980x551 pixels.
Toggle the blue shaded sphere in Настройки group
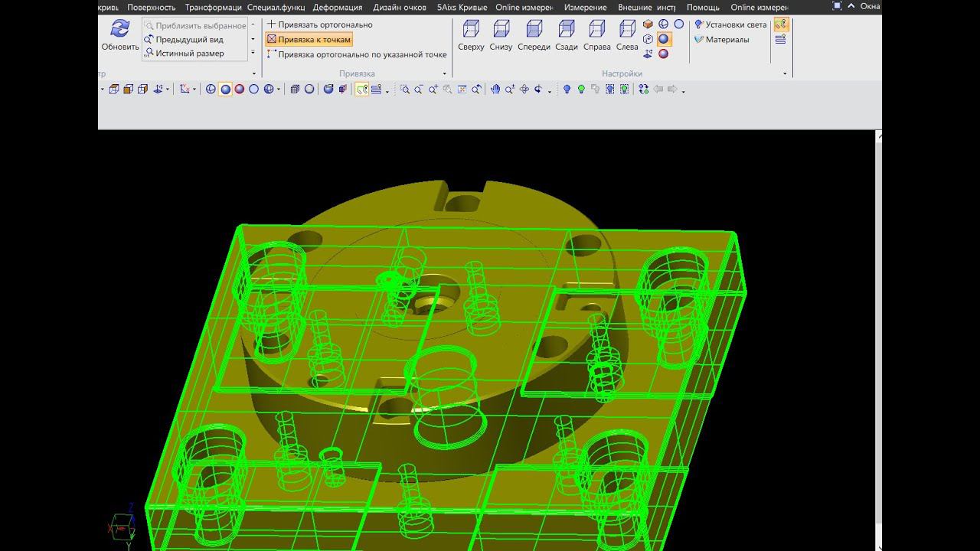click(x=664, y=39)
